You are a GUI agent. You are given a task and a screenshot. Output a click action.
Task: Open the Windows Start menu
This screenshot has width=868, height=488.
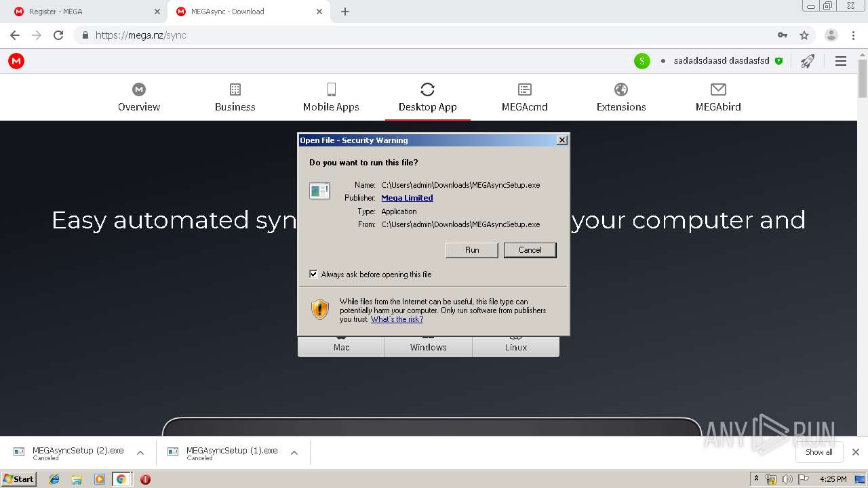pos(19,479)
